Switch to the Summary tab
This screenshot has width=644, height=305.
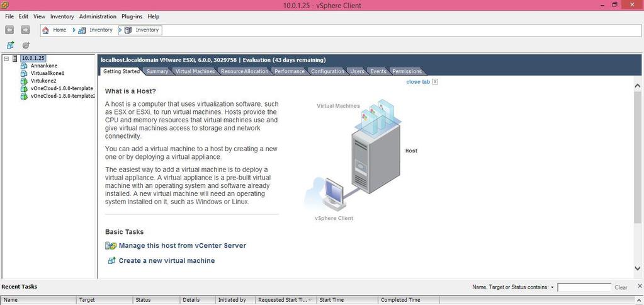[157, 71]
